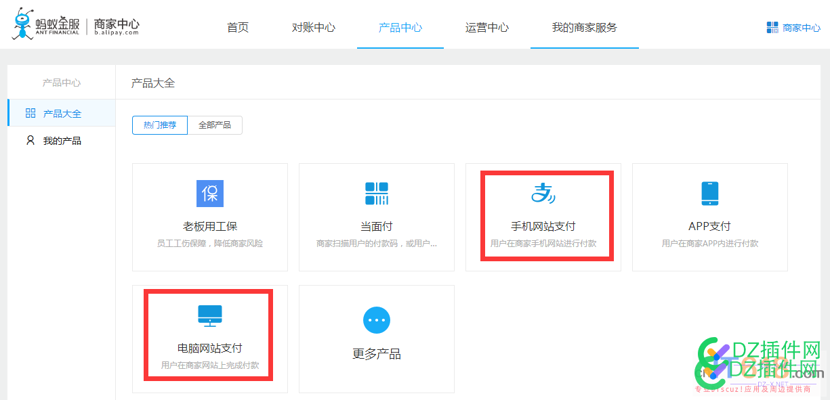Open the 首页 navigation tab
This screenshot has width=830, height=400.
238,28
